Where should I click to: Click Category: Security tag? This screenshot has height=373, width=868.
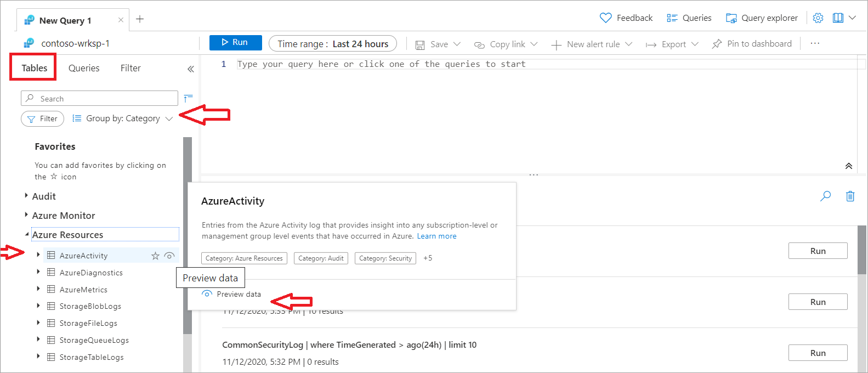[385, 258]
